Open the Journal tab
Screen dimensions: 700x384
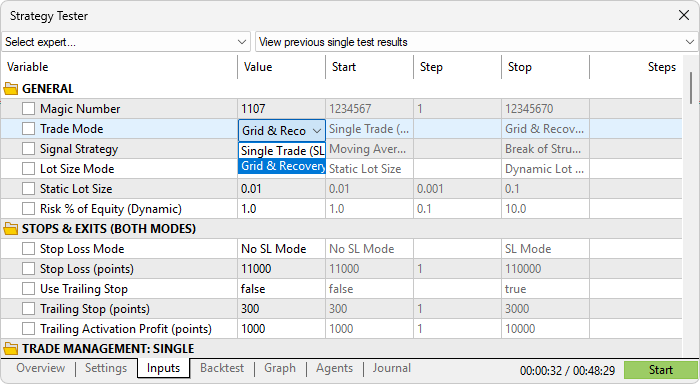click(392, 368)
